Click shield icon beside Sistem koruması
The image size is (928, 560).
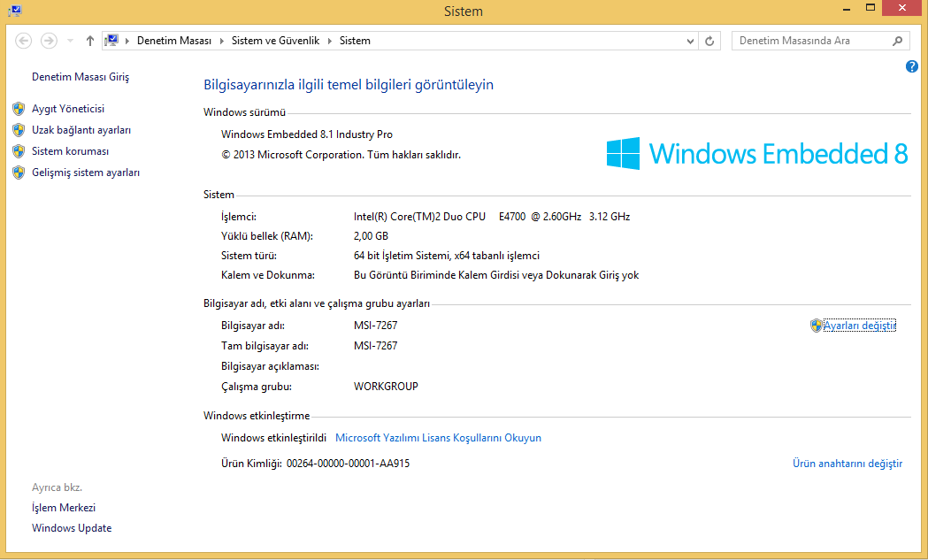[x=19, y=151]
